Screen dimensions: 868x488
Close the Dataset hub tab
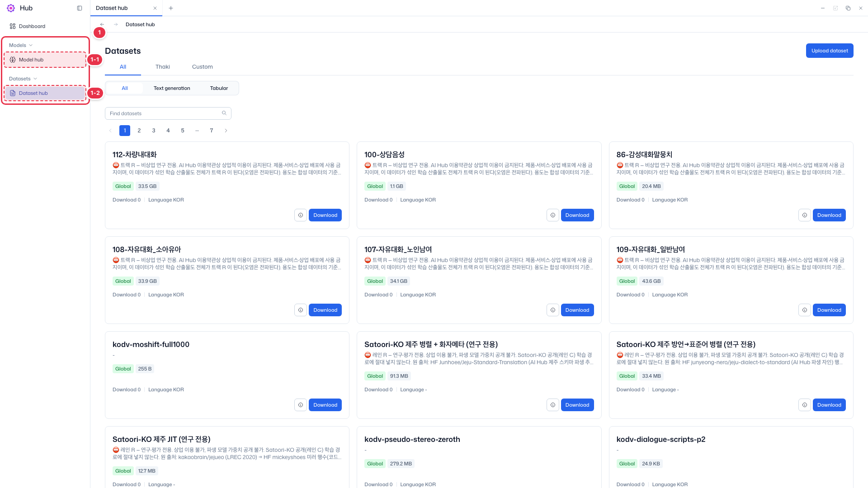coord(155,8)
